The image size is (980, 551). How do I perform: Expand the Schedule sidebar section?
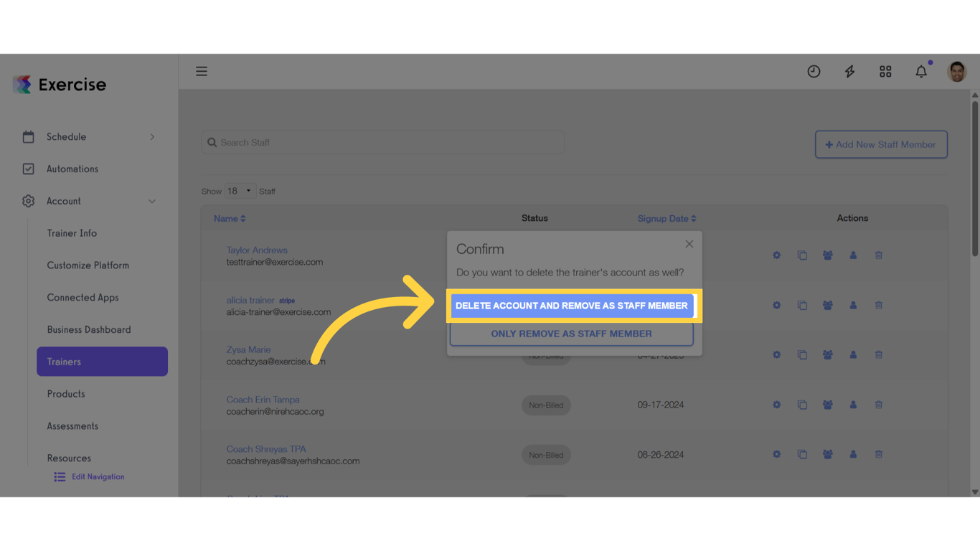tap(67, 136)
